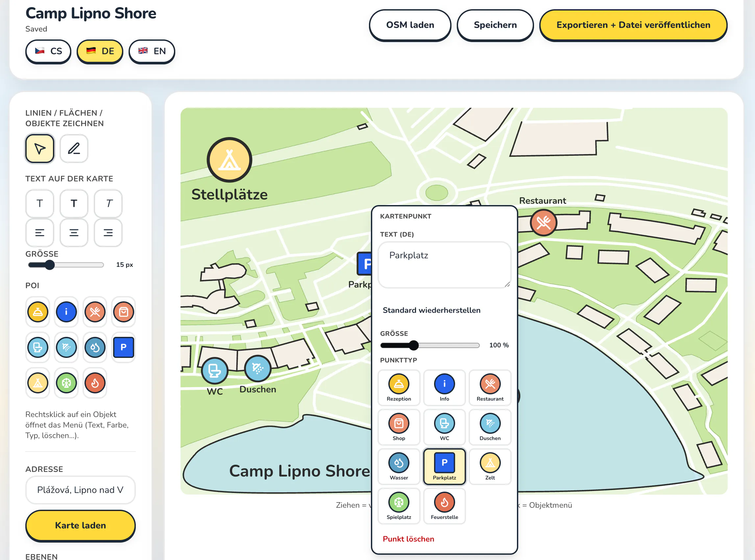Click the blue parking marker on map
Screen dimensions: 755x560
[365, 264]
